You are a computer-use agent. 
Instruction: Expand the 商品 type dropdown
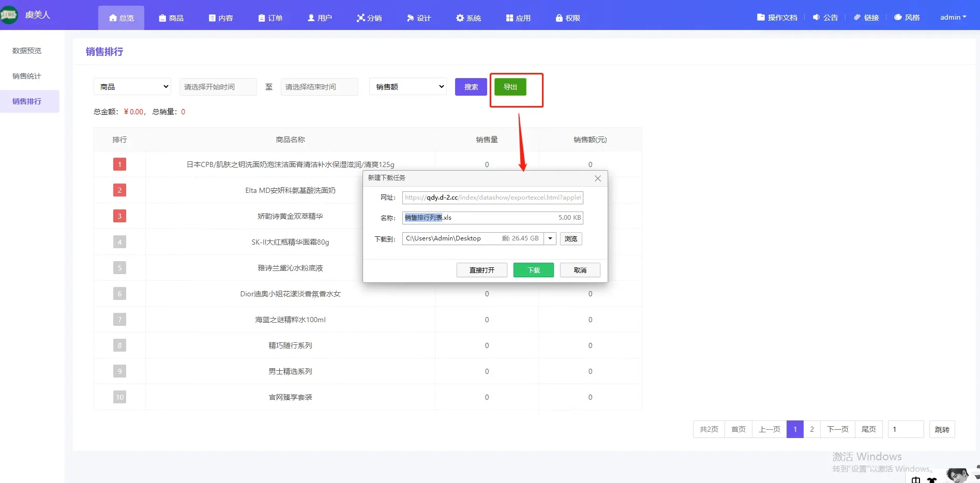[x=132, y=87]
